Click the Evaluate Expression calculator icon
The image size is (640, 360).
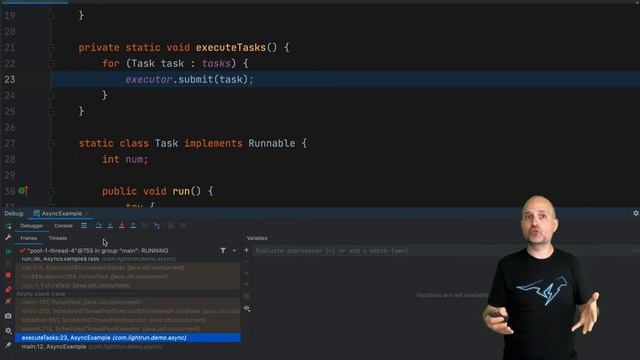point(171,225)
